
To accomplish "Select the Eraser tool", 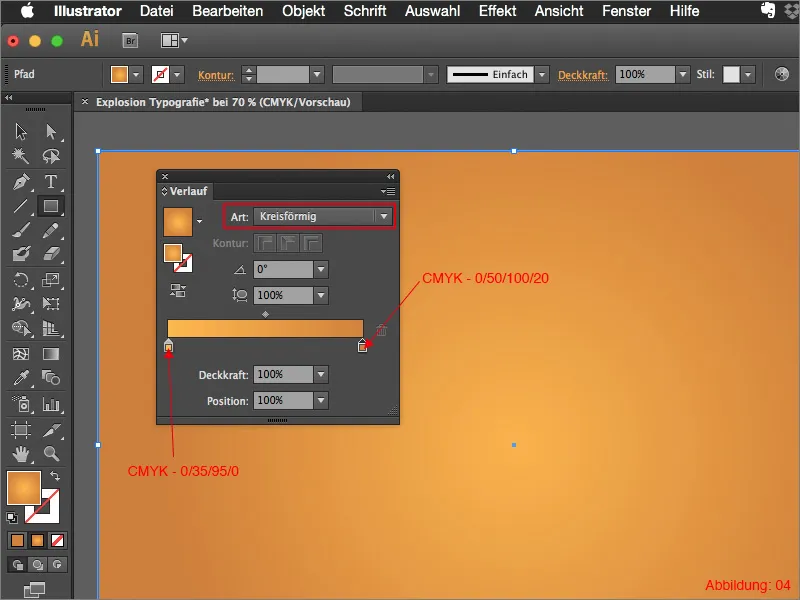I will click(x=51, y=254).
